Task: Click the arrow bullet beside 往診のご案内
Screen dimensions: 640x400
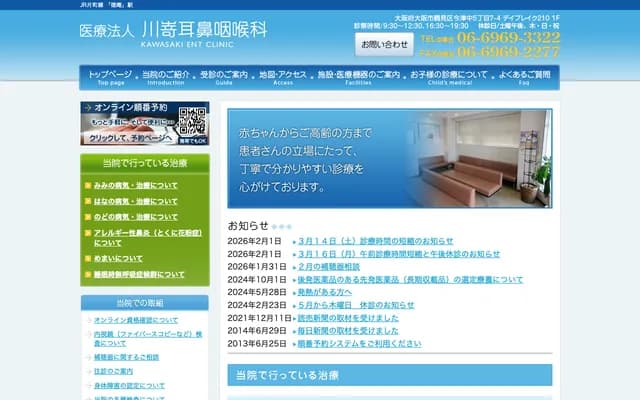Action: pos(89,371)
